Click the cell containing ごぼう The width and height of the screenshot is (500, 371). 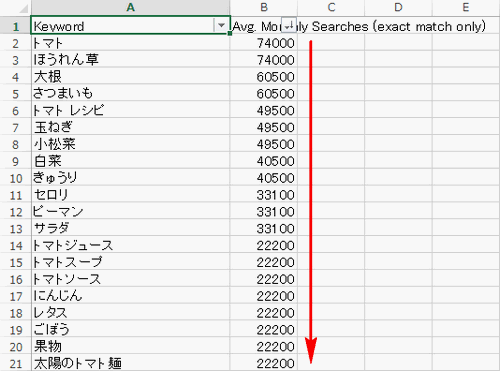pos(130,330)
